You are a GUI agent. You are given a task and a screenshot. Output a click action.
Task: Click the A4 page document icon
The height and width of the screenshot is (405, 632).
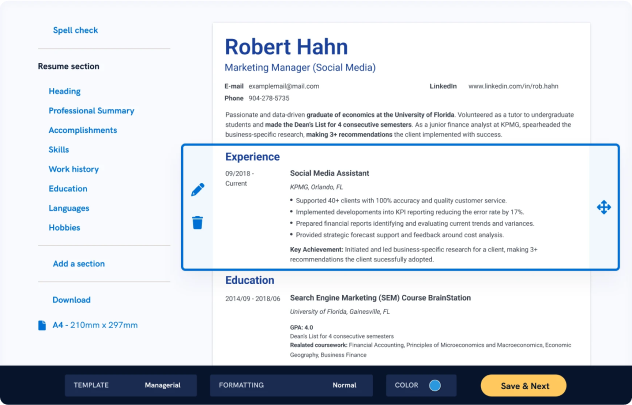click(x=42, y=325)
